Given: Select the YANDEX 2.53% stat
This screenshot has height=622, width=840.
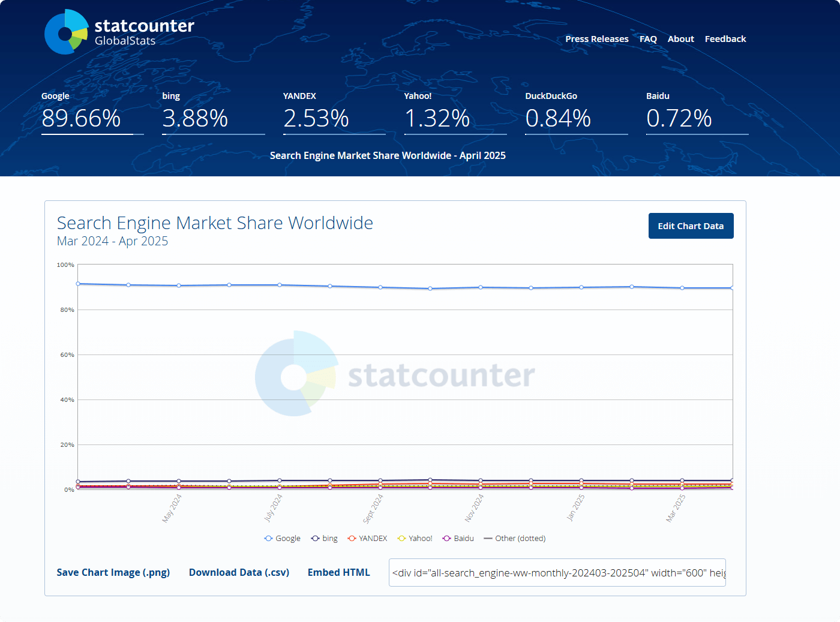Looking at the screenshot, I should [x=334, y=112].
